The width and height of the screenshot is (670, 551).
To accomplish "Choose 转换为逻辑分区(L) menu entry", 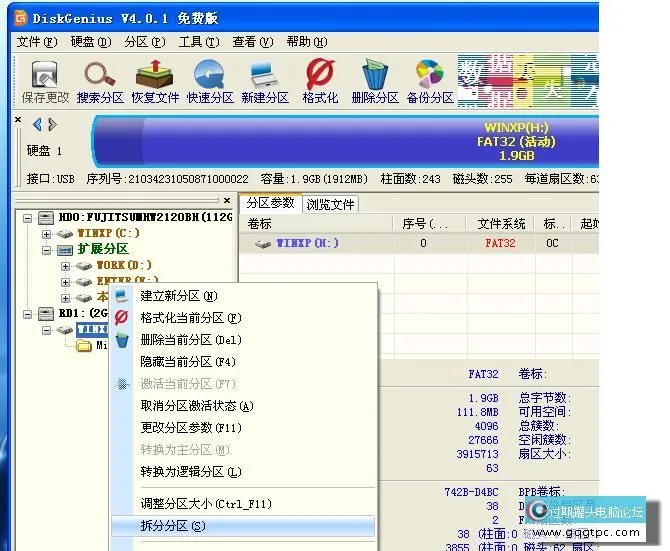I will coord(244,472).
